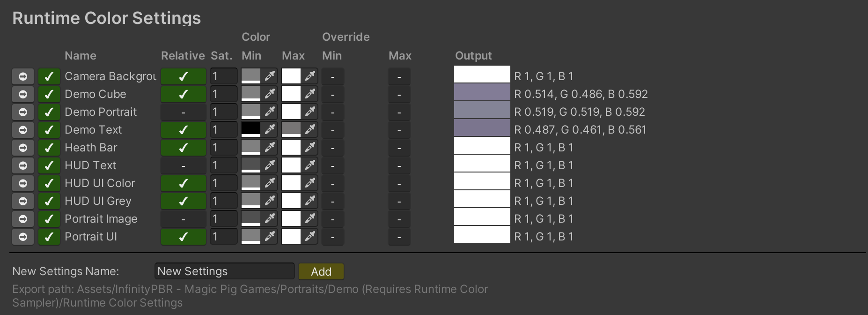This screenshot has width=868, height=315.
Task: Toggle Override Min for Portrait UI
Action: [x=332, y=237]
